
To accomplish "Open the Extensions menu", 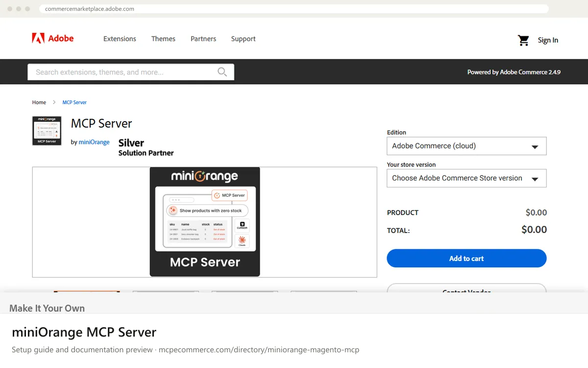I will click(x=120, y=39).
